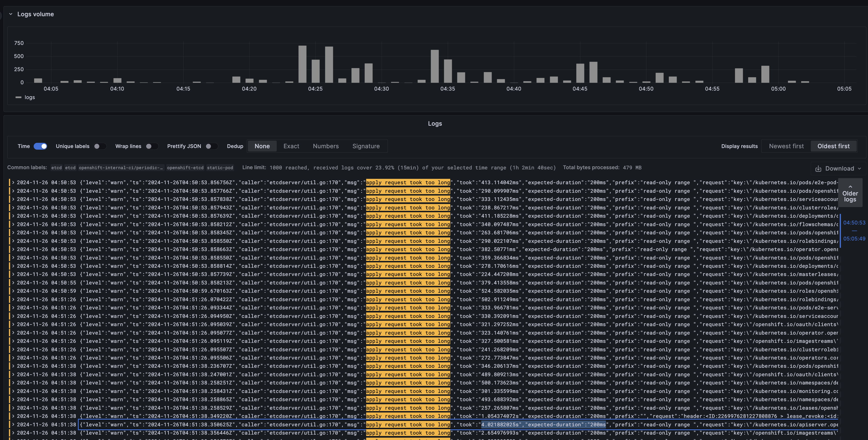The image size is (868, 440).
Task: Click the download icon beside Download
Action: pyautogui.click(x=818, y=169)
